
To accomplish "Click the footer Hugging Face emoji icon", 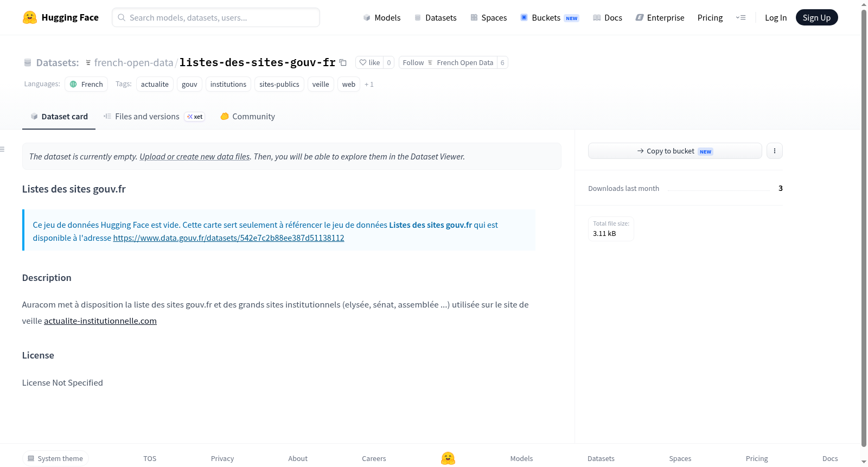I will [448, 458].
